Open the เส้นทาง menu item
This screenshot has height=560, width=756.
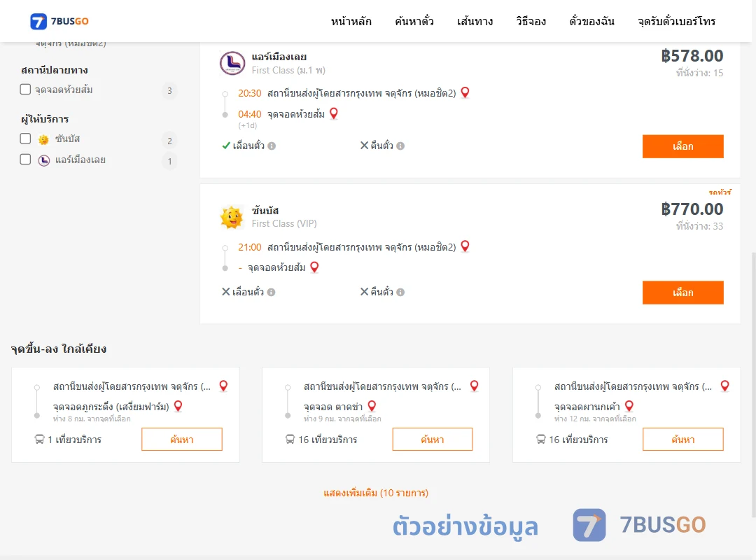[475, 21]
